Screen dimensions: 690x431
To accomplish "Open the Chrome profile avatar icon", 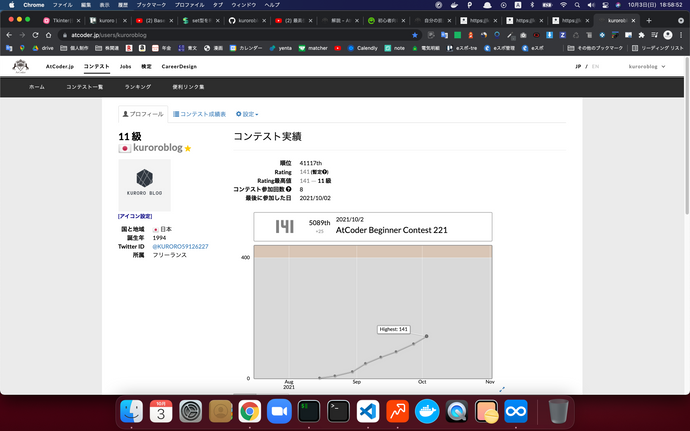I will click(x=668, y=35).
